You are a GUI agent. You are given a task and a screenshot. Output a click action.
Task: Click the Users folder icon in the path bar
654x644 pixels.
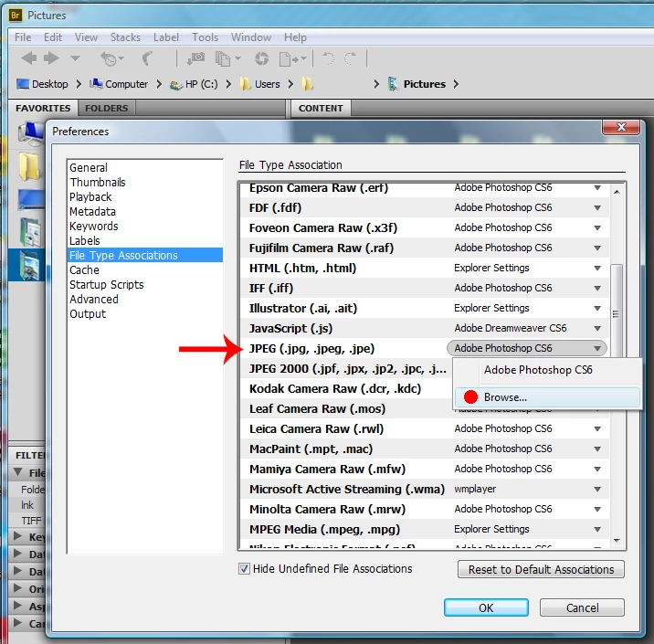pos(245,84)
